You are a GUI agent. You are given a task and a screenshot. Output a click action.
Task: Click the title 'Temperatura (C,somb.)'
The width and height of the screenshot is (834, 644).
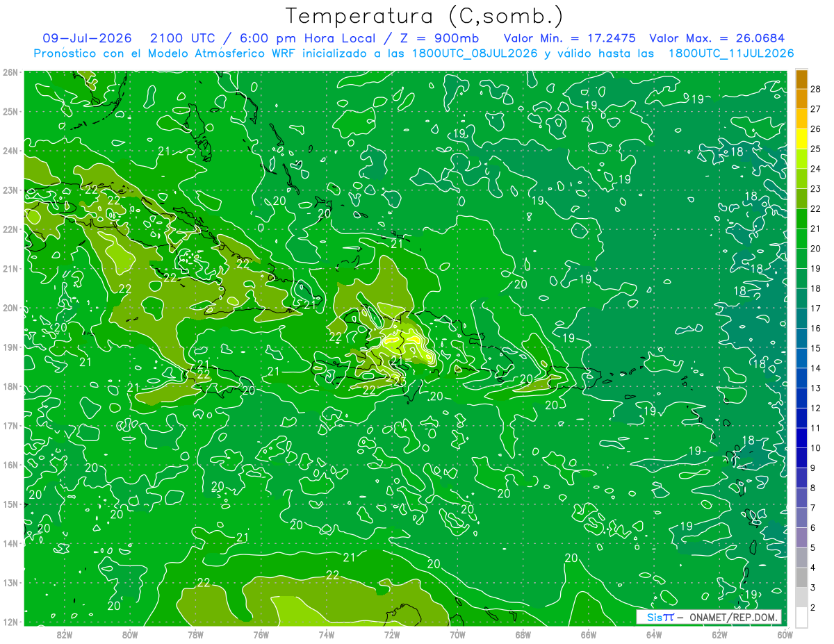coord(424,17)
